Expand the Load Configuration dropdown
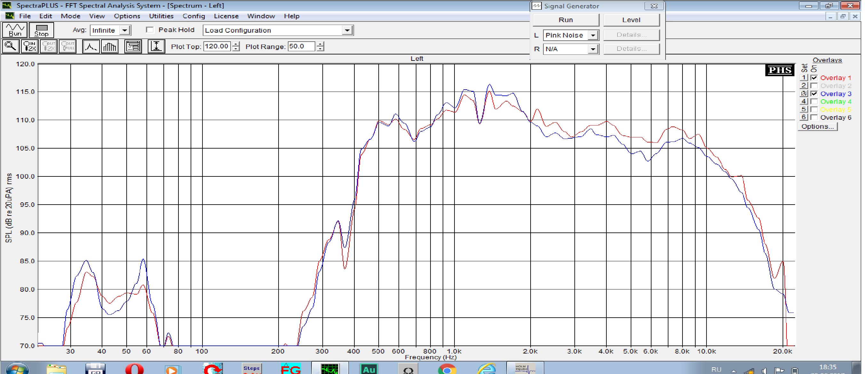The height and width of the screenshot is (374, 868). click(347, 30)
